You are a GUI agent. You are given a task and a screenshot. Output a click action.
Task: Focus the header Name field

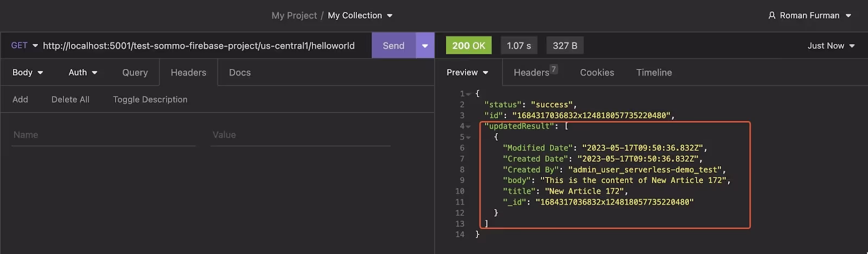[104, 135]
